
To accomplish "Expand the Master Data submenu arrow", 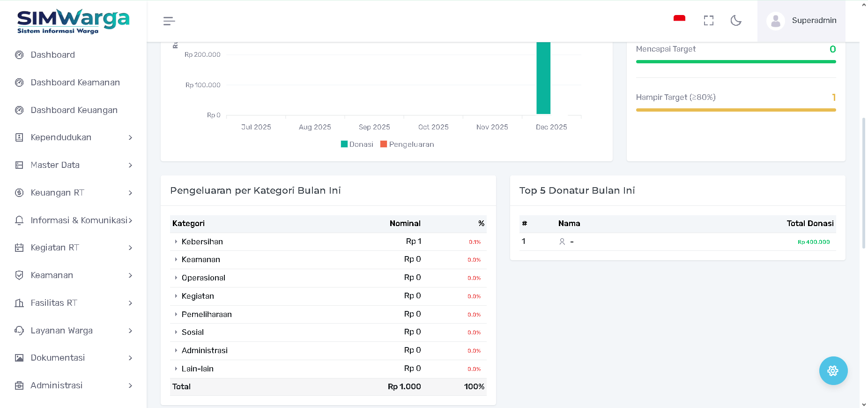I will 130,165.
